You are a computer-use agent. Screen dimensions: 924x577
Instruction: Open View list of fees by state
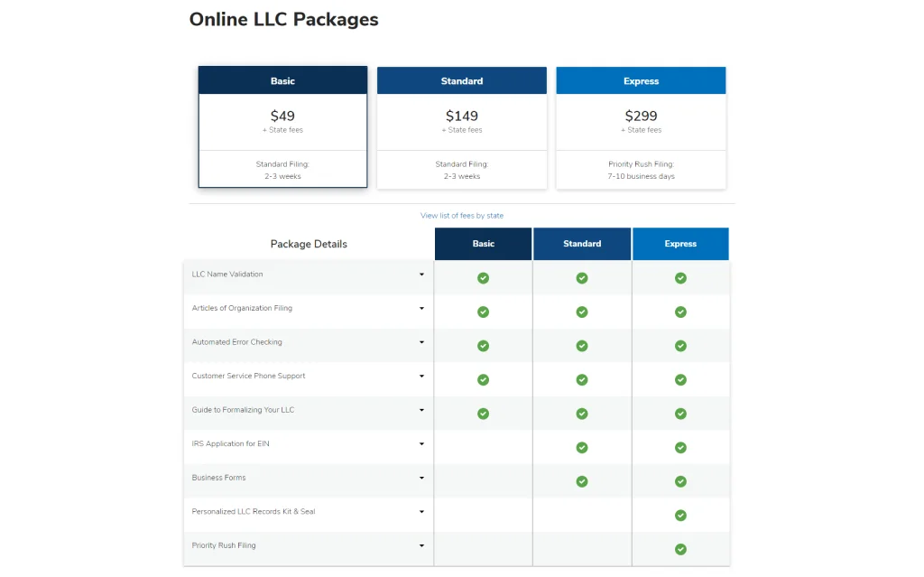pyautogui.click(x=462, y=216)
